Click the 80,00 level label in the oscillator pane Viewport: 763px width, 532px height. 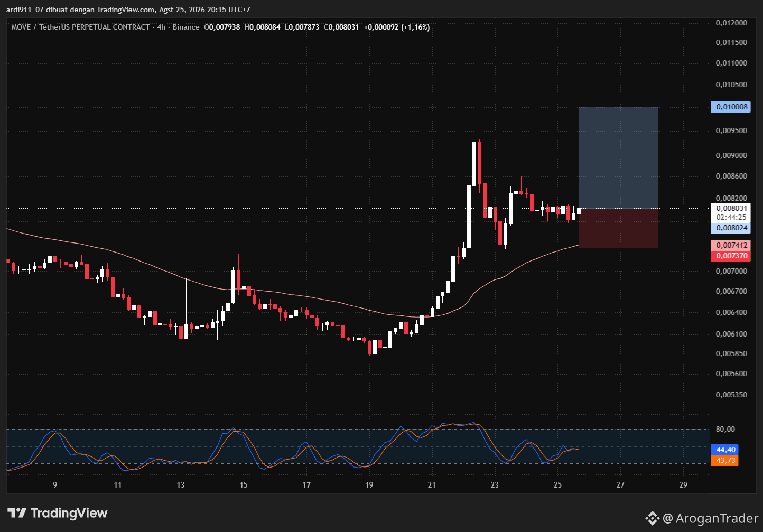(725, 429)
